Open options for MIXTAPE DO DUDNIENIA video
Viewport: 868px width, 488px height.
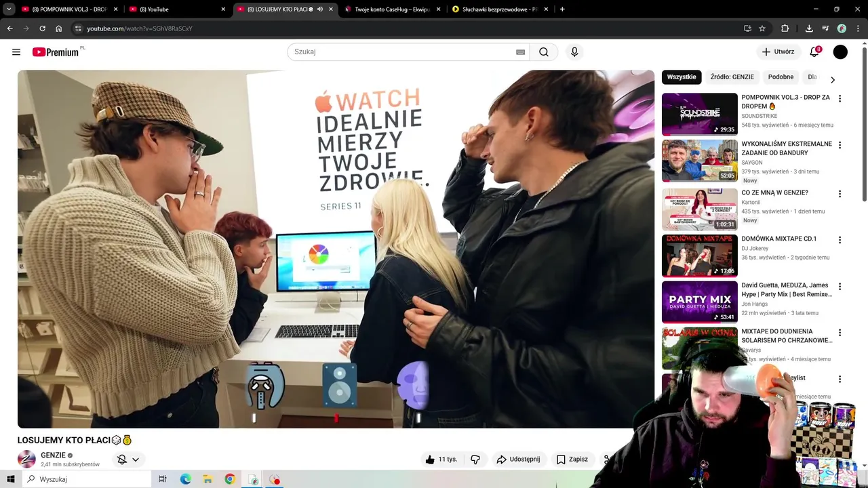click(x=840, y=333)
